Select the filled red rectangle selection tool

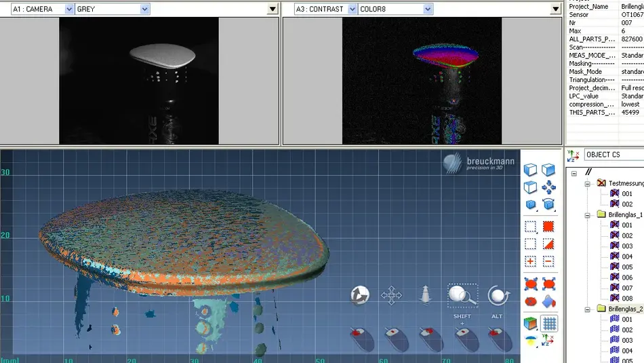548,227
